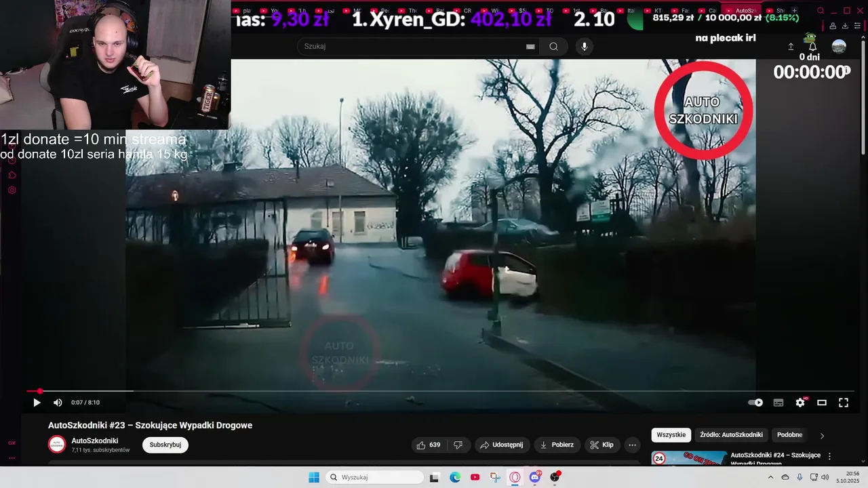Show hidden system tray icons chevron

coord(770,477)
